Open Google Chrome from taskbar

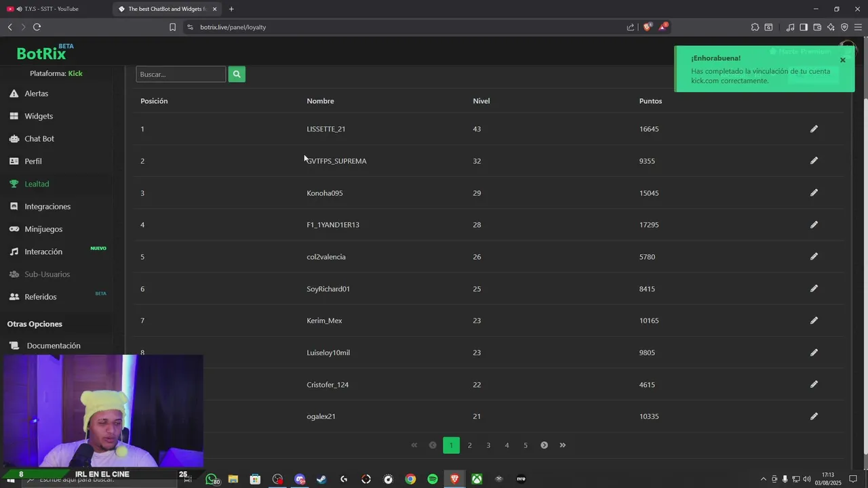pos(410,479)
